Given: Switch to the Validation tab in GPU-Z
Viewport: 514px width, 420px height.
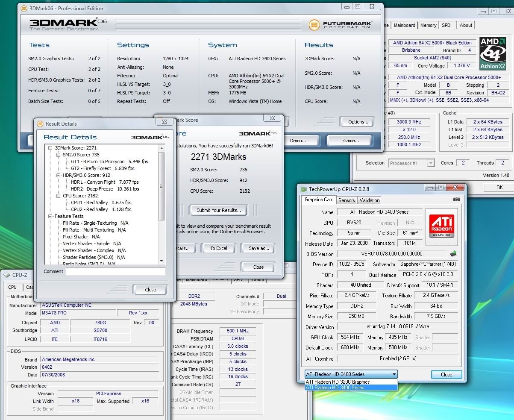Looking at the screenshot, I should tap(370, 200).
